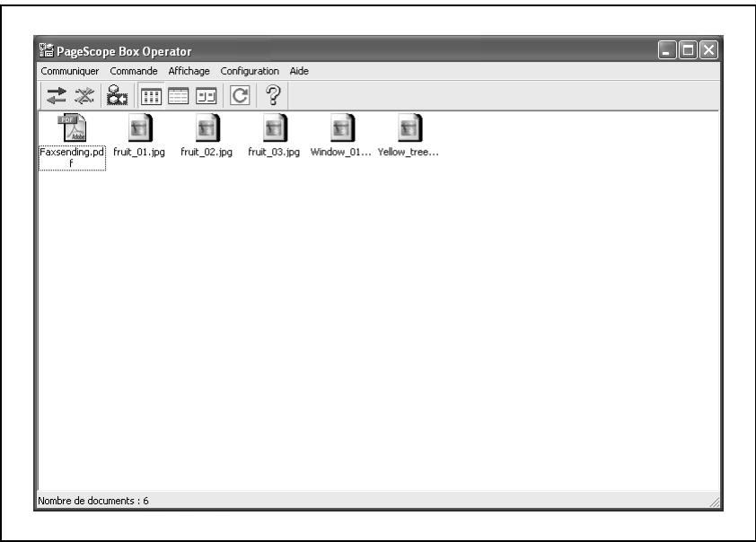
Task: Click the window resize grip in status bar
Action: (715, 502)
